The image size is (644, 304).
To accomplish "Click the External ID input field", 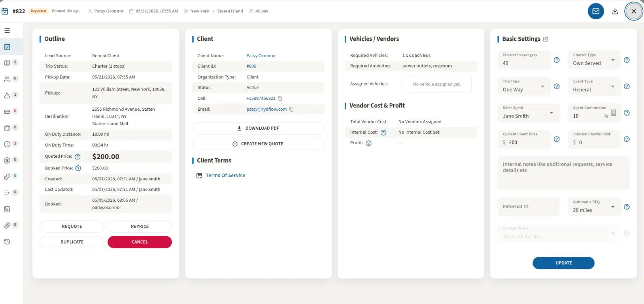I will click(528, 207).
